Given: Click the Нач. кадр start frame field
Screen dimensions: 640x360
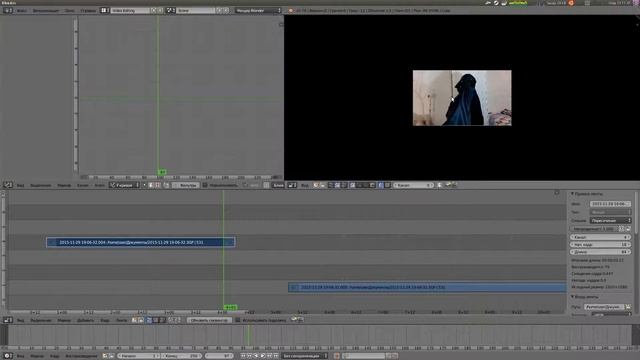Looking at the screenshot, I should coord(600,244).
